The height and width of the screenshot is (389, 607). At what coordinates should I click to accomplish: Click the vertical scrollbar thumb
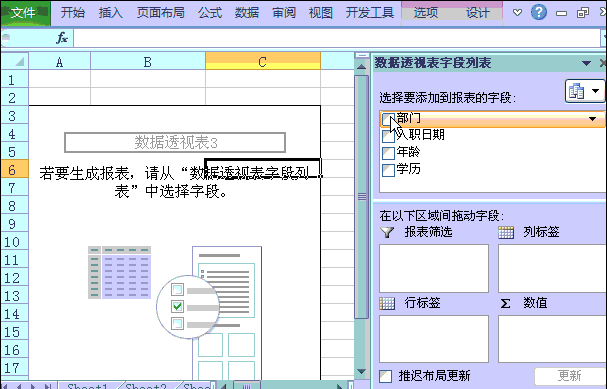(x=362, y=197)
